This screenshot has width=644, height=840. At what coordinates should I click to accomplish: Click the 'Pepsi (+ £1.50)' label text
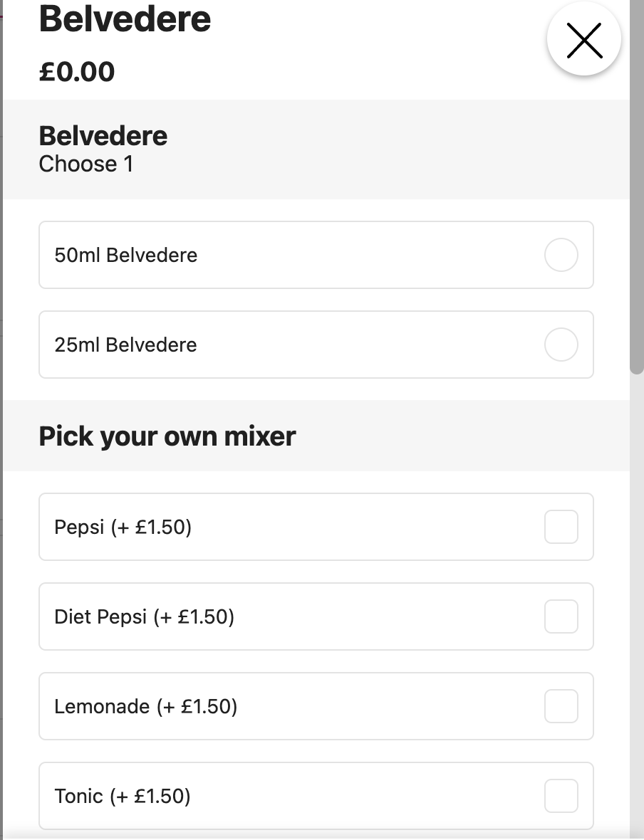click(x=123, y=527)
